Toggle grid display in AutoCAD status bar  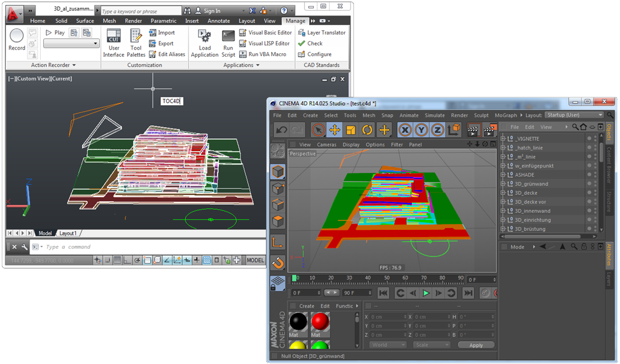(x=117, y=260)
